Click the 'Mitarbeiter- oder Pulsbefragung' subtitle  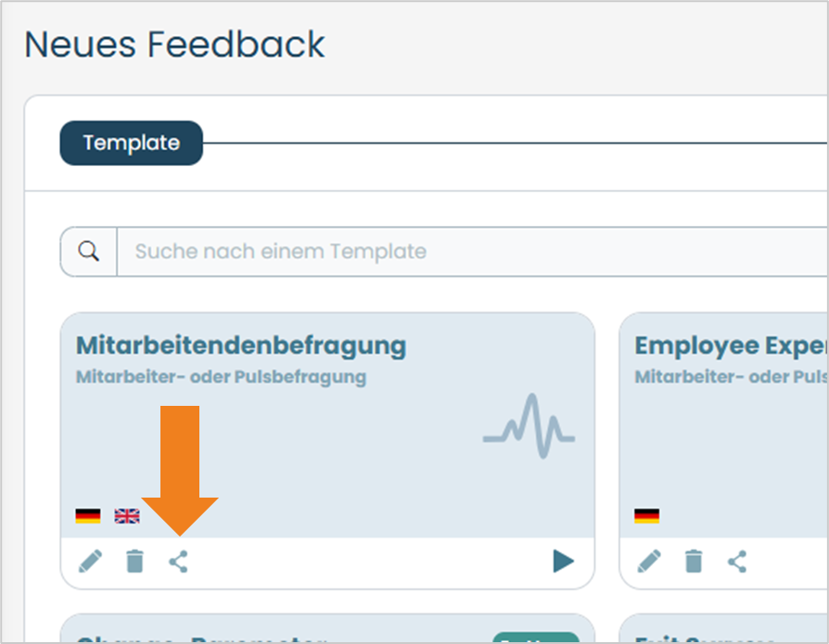[221, 377]
